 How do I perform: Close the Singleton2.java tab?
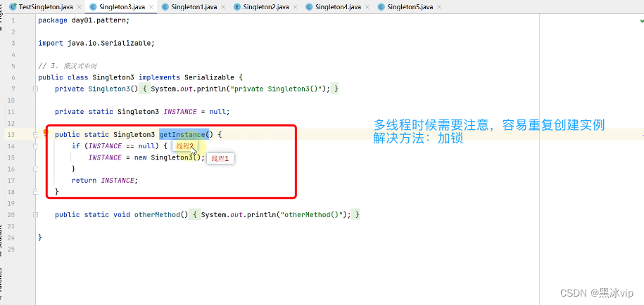296,7
